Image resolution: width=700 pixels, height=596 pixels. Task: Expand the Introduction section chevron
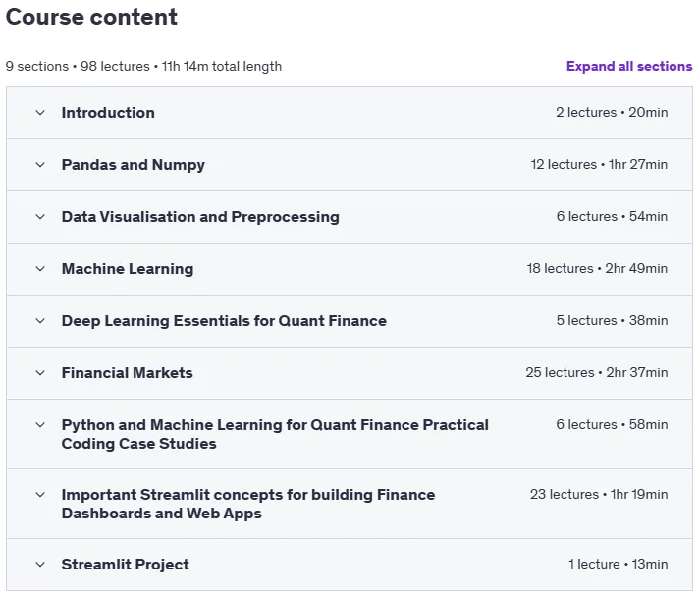(40, 113)
